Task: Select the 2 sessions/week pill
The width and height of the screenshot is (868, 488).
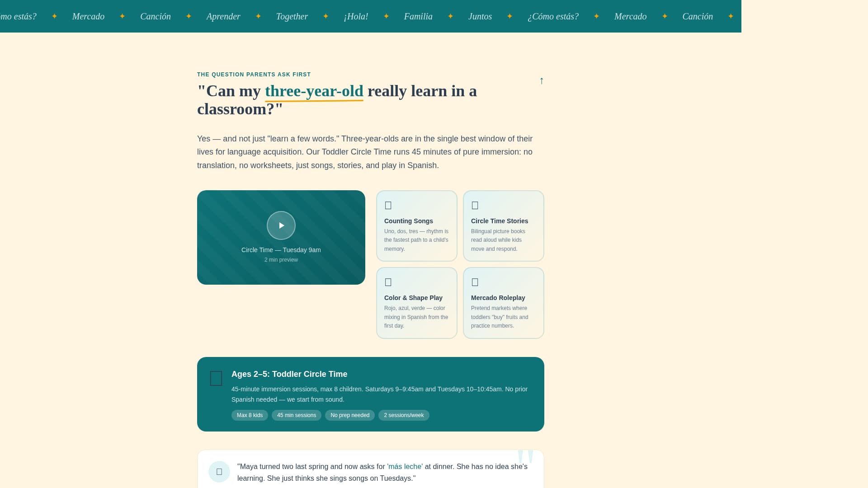Action: [x=404, y=415]
